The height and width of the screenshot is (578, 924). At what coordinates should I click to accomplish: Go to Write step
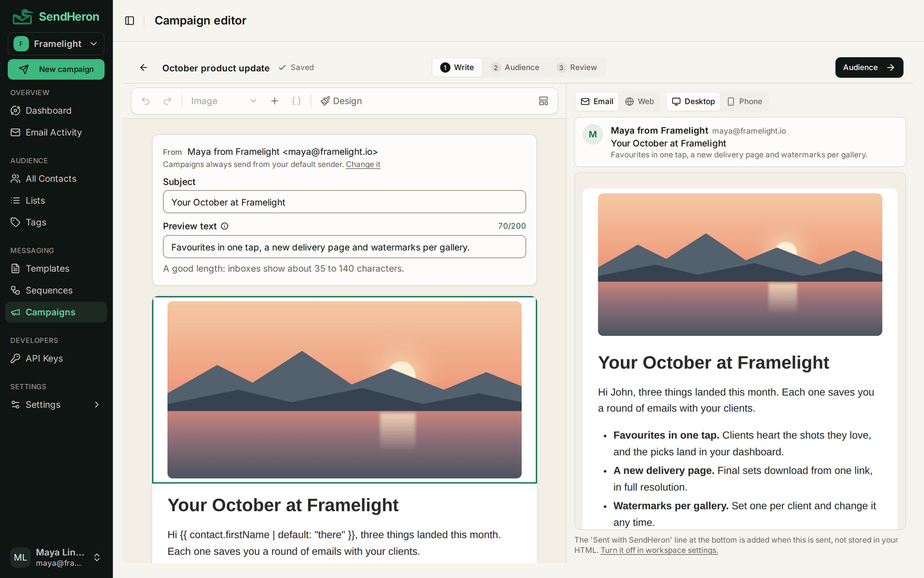(x=457, y=67)
